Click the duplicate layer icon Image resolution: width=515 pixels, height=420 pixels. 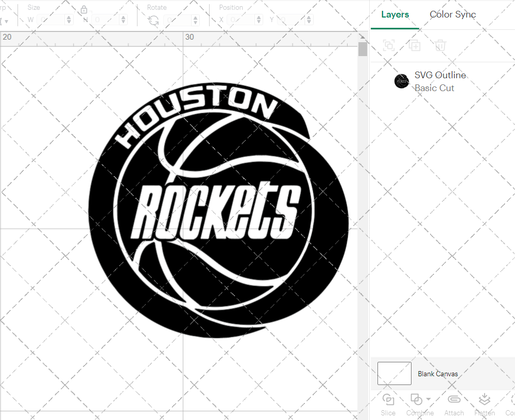point(414,45)
